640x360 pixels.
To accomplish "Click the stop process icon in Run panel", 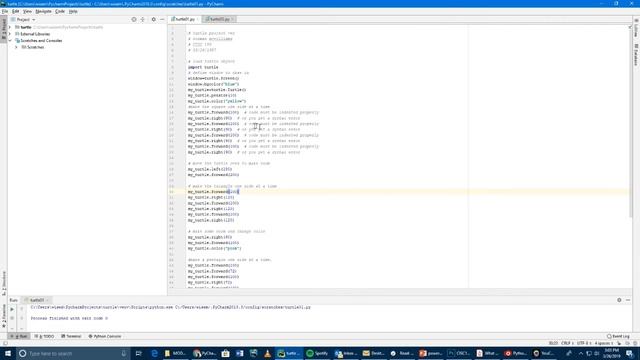I will coord(12,318).
